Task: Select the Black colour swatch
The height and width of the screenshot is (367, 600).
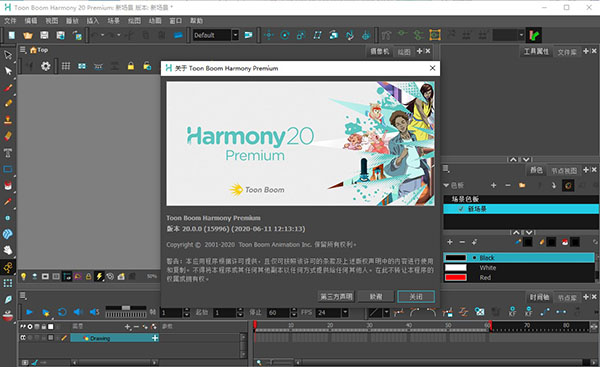Action: point(456,258)
